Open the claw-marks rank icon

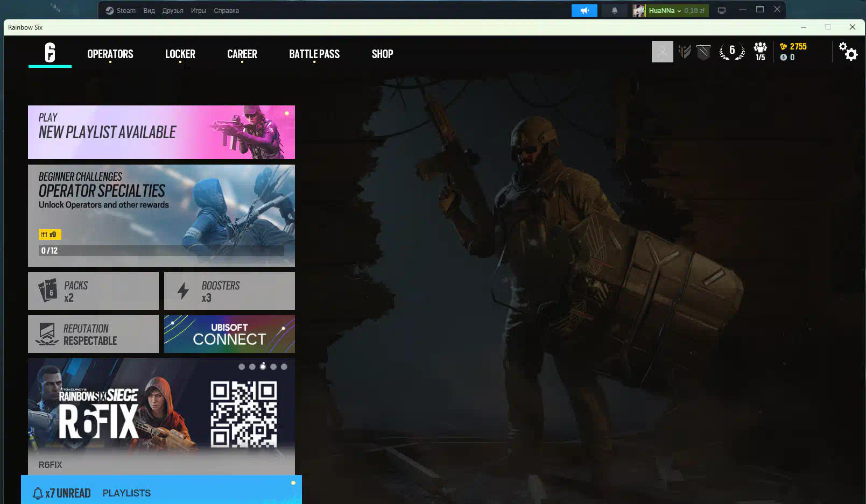[685, 52]
